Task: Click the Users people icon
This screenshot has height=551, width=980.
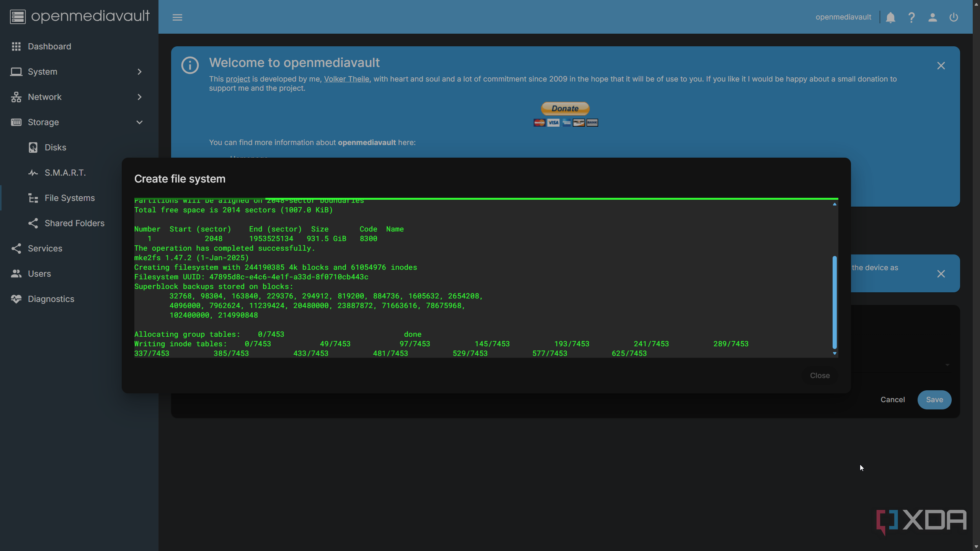Action: click(x=16, y=274)
